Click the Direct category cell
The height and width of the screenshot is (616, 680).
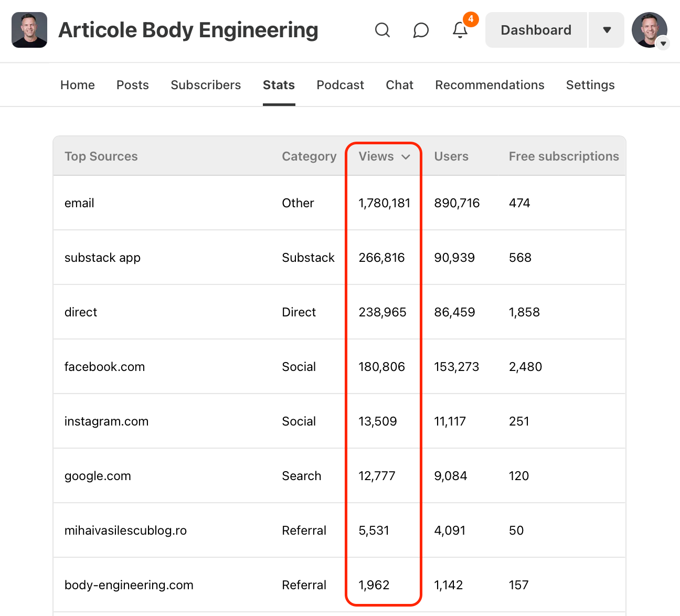299,312
